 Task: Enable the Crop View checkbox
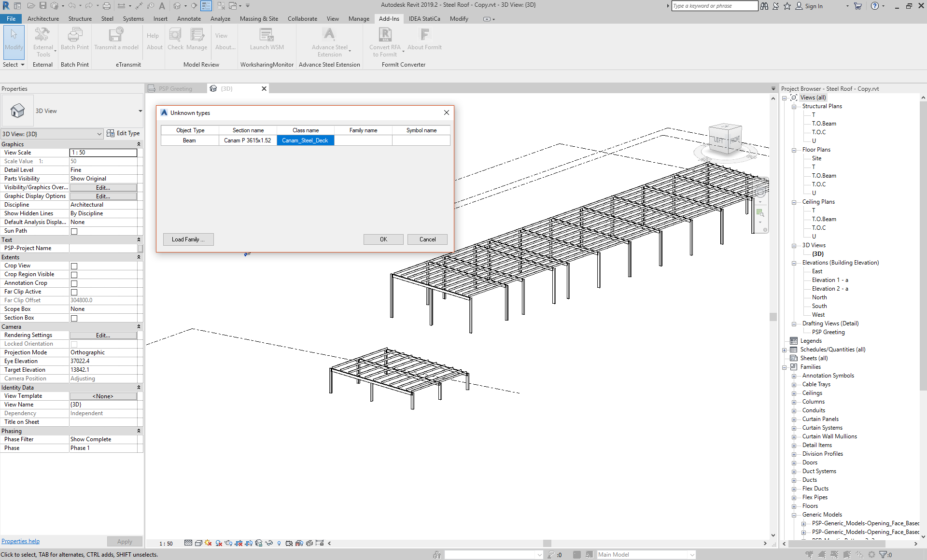pyautogui.click(x=74, y=266)
